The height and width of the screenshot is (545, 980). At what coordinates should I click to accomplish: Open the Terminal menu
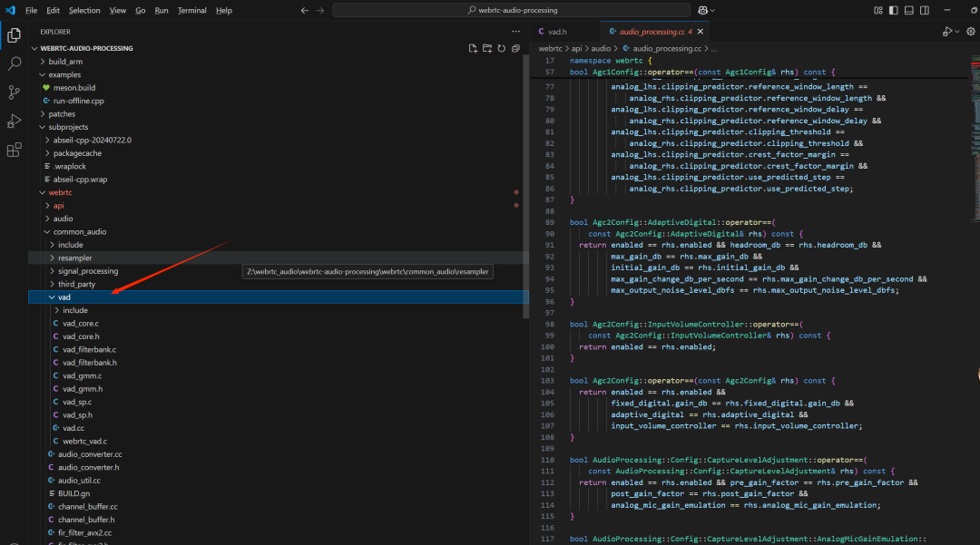point(191,10)
